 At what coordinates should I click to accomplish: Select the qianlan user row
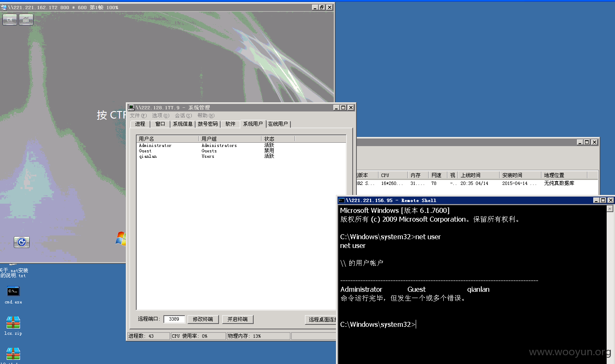241,157
